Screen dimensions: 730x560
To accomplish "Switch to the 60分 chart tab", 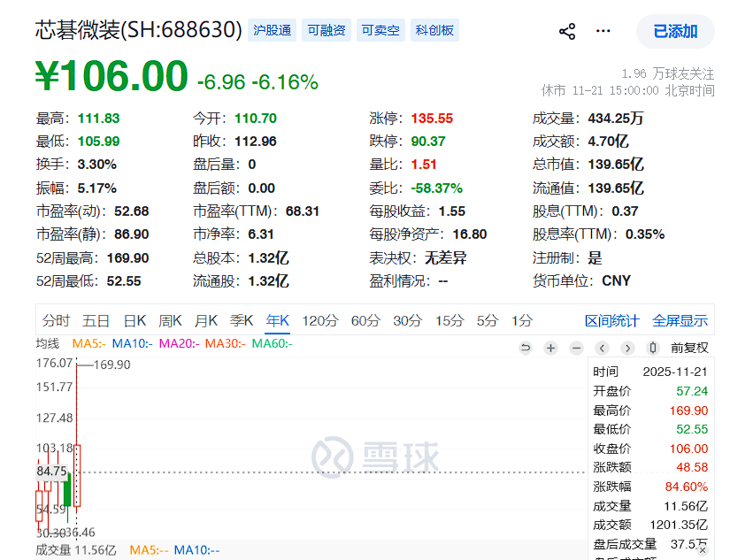I will pos(365,321).
